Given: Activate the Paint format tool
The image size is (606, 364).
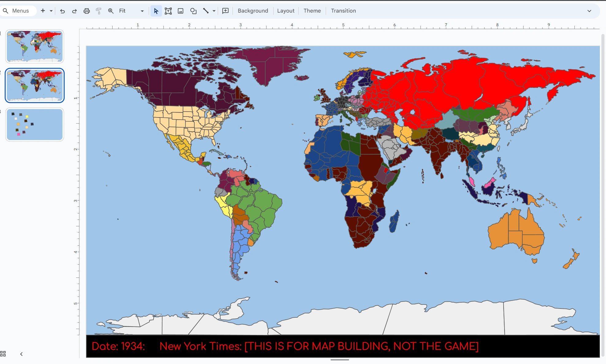Looking at the screenshot, I should 98,11.
